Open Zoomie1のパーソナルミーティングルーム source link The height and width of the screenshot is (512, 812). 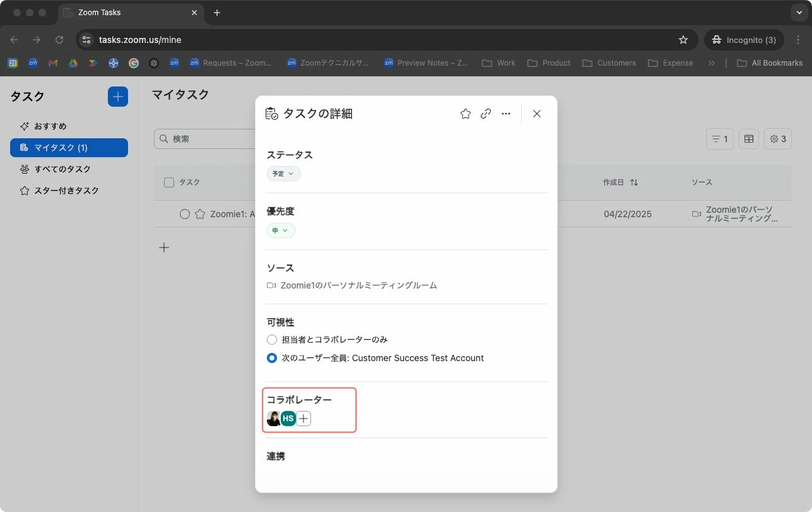[358, 285]
